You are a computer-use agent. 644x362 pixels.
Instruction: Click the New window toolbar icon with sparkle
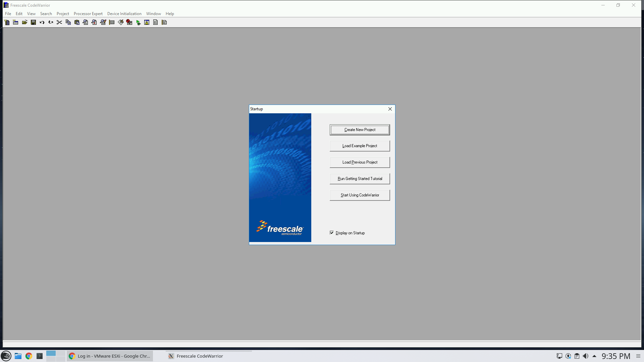point(15,22)
